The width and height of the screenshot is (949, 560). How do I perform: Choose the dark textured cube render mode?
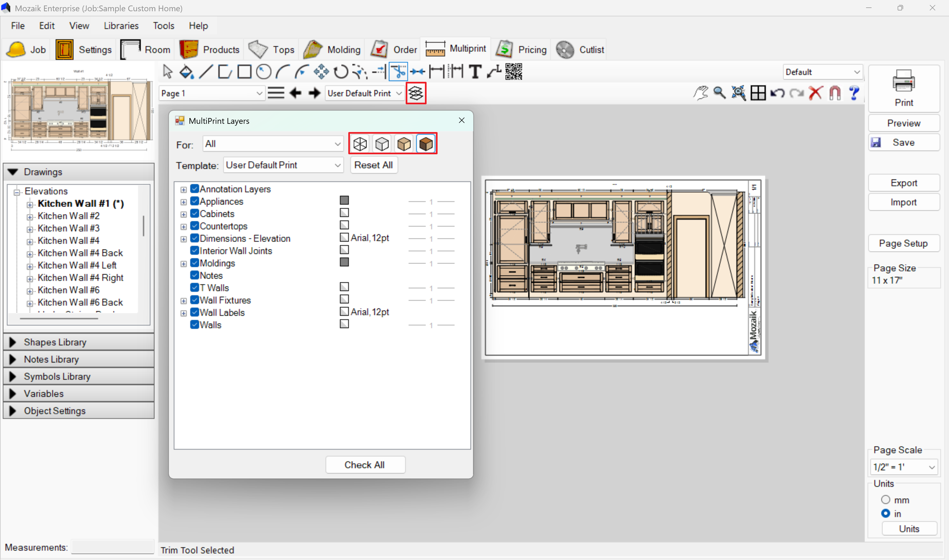pos(426,144)
